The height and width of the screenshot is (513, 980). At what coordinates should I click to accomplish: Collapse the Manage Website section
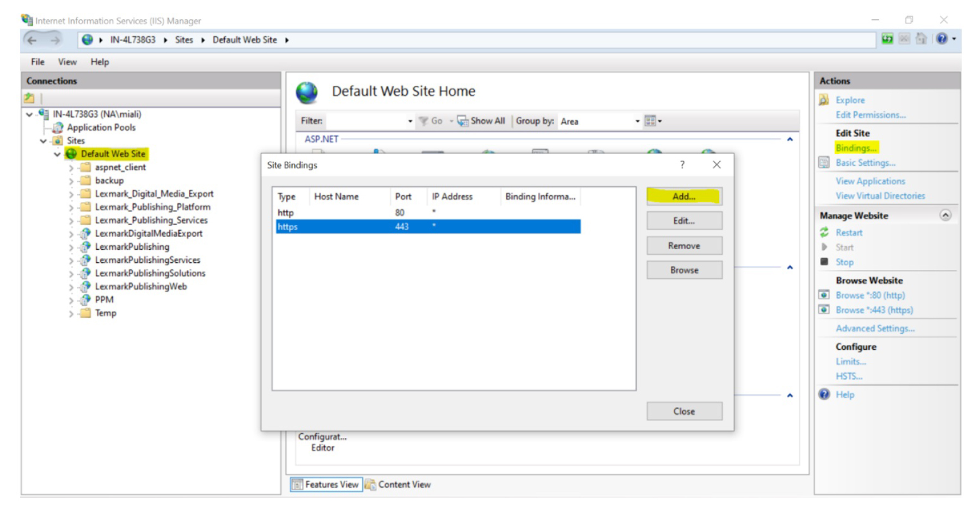(946, 215)
